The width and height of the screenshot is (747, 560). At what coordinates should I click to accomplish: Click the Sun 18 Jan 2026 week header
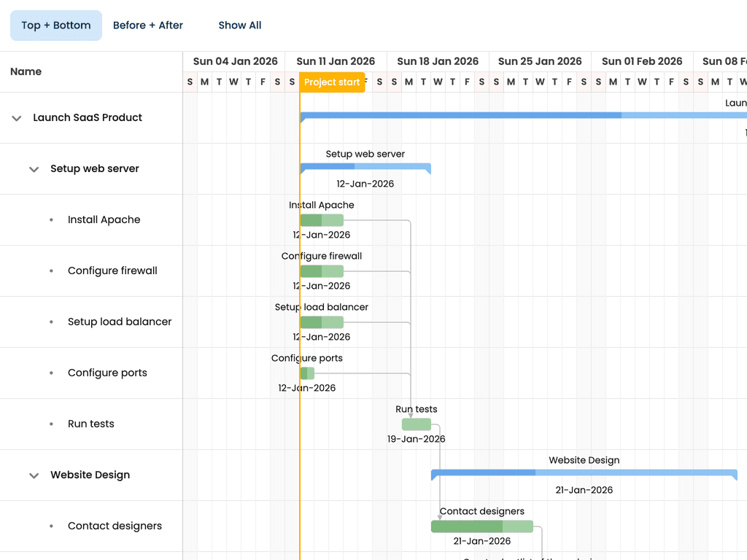[x=438, y=61]
